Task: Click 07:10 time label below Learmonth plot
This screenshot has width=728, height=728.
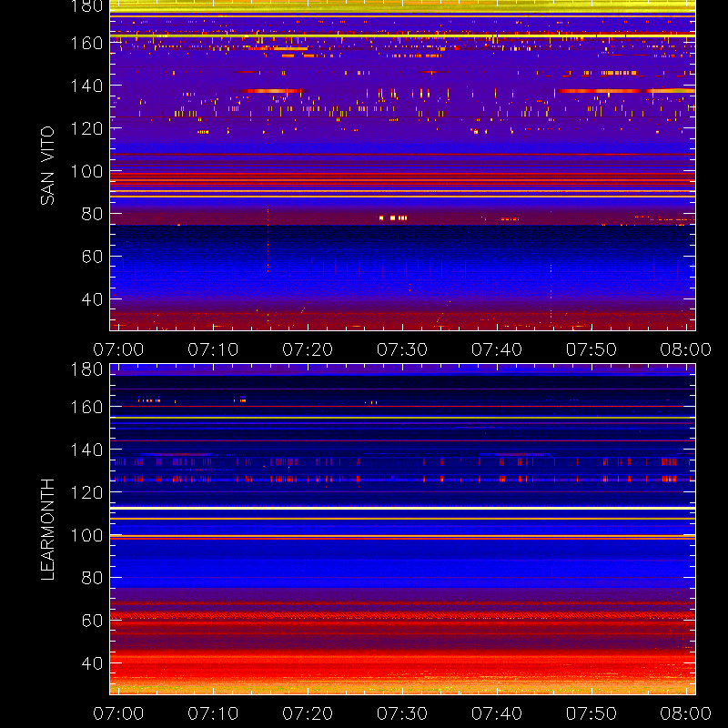Action: [x=213, y=713]
